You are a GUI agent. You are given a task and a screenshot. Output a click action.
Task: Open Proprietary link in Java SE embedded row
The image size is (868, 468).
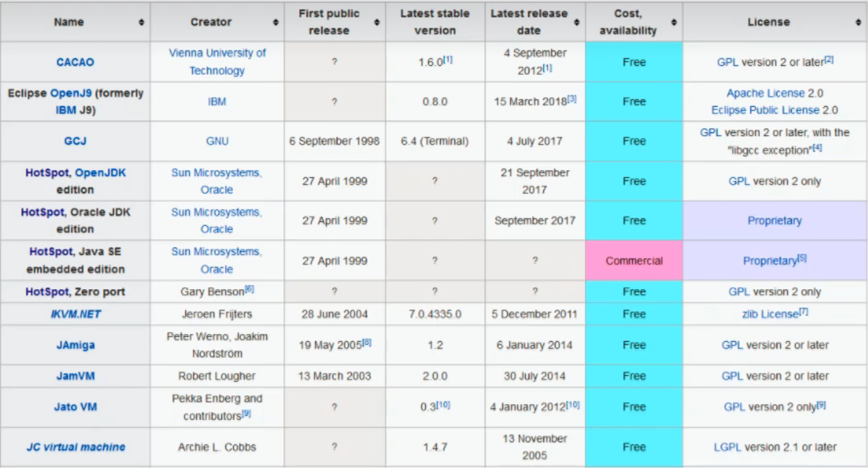pos(769,261)
